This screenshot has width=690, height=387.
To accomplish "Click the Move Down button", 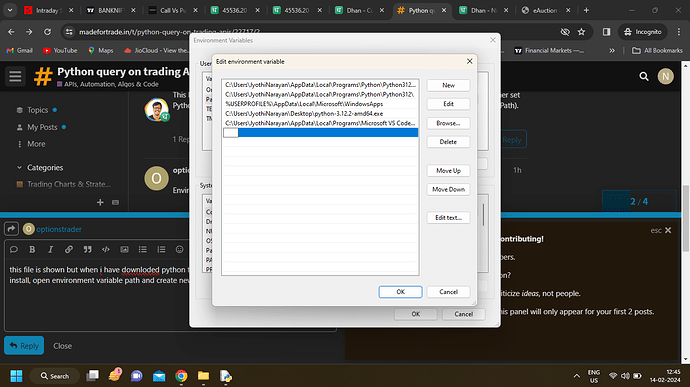I will tap(448, 189).
